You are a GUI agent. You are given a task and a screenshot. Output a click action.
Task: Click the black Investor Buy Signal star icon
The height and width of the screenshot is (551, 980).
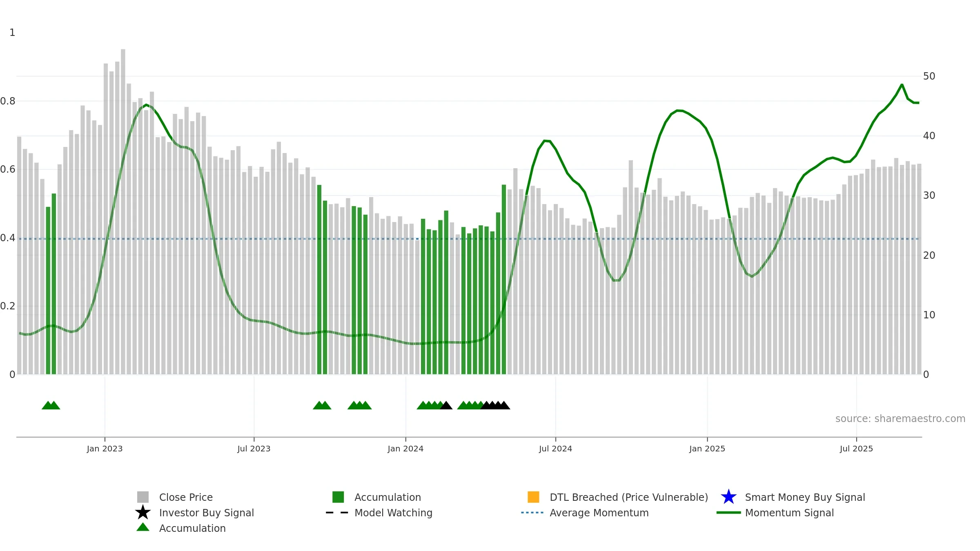[143, 512]
